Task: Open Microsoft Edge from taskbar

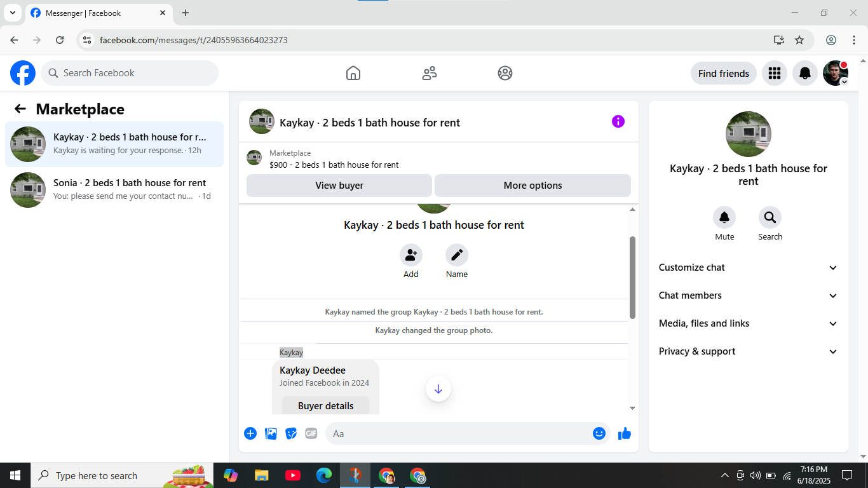Action: pos(324,475)
